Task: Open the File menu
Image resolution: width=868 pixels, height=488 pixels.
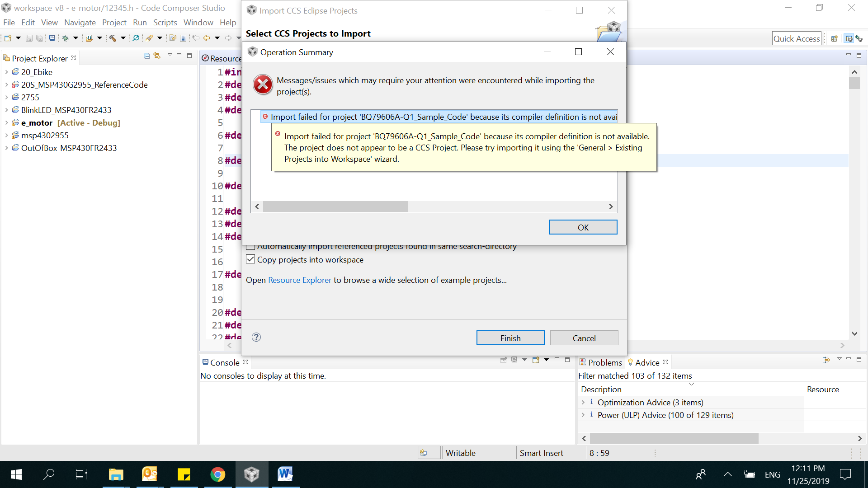Action: 9,22
